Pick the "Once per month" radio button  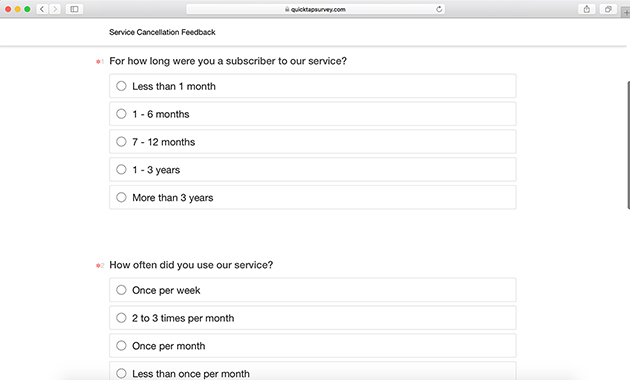pyautogui.click(x=121, y=345)
